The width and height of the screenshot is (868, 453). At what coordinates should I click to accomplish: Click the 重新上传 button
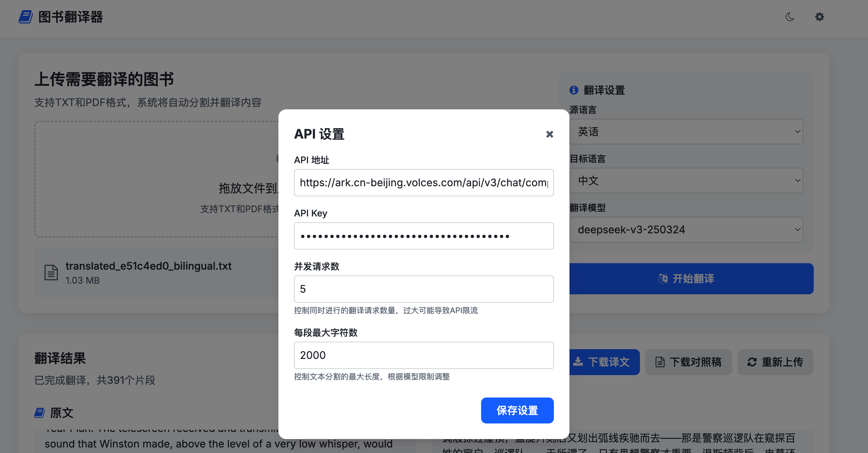click(775, 362)
